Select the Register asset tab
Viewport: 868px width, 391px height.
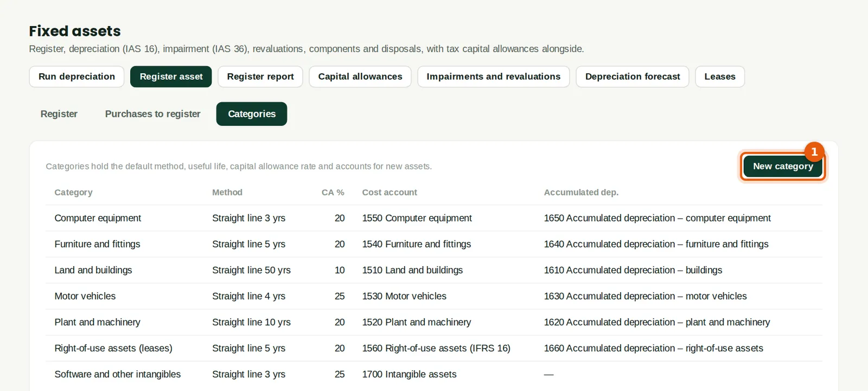(x=171, y=77)
